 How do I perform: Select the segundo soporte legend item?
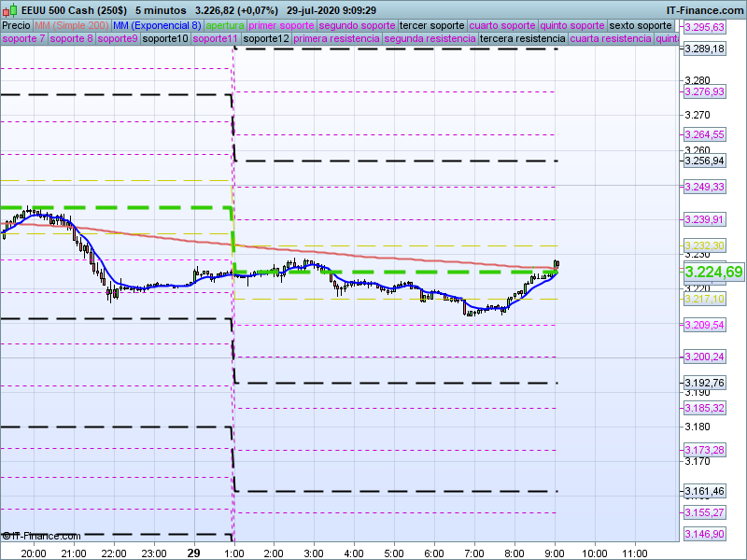[x=358, y=26]
